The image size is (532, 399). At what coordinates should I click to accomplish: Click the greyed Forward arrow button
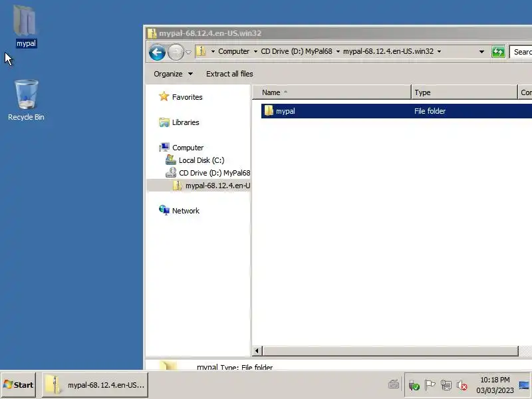pyautogui.click(x=176, y=53)
